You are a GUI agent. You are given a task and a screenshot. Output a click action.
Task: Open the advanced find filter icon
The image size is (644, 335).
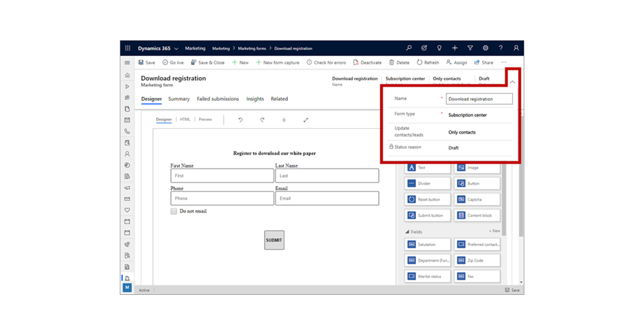click(470, 48)
